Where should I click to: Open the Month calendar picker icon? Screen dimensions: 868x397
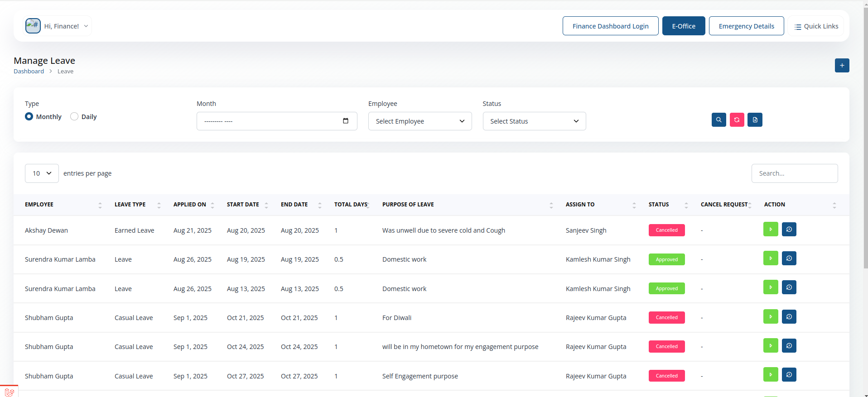(346, 121)
